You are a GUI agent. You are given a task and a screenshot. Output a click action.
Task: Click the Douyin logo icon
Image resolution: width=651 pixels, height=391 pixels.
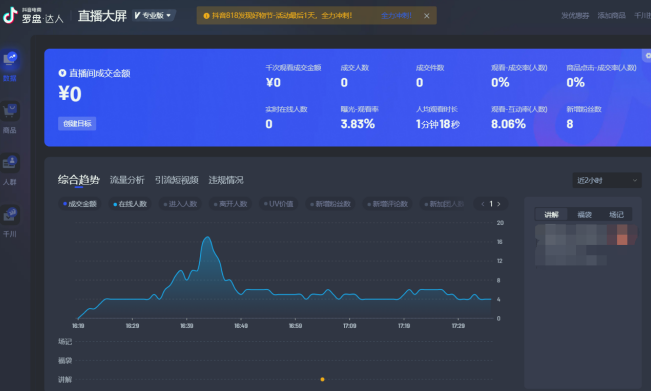pos(10,15)
